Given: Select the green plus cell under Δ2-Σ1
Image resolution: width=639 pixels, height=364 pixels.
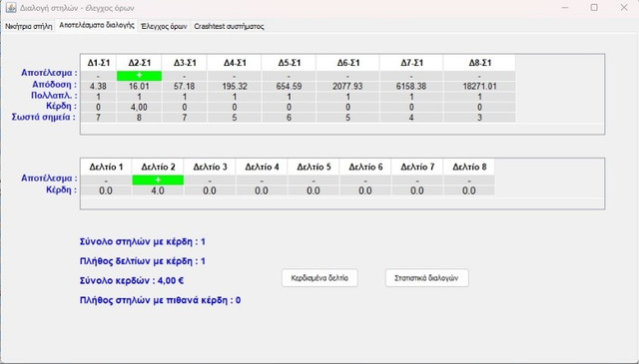Looking at the screenshot, I should point(139,76).
